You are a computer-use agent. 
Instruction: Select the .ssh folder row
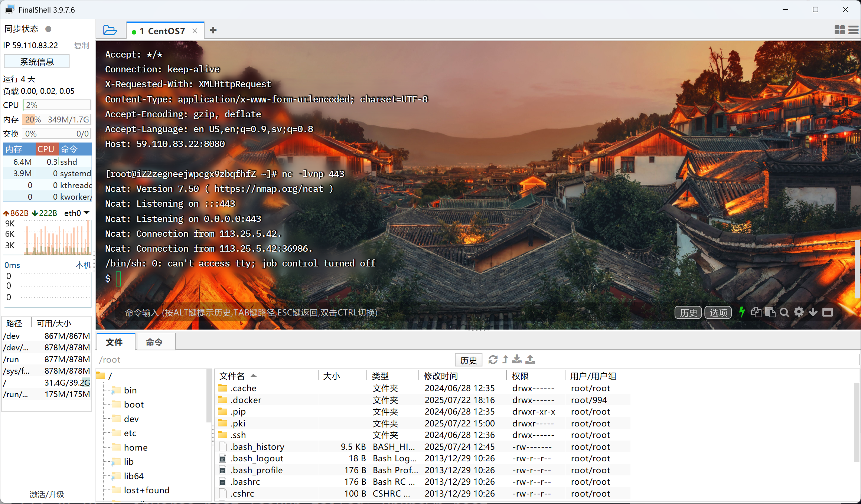[x=423, y=435]
